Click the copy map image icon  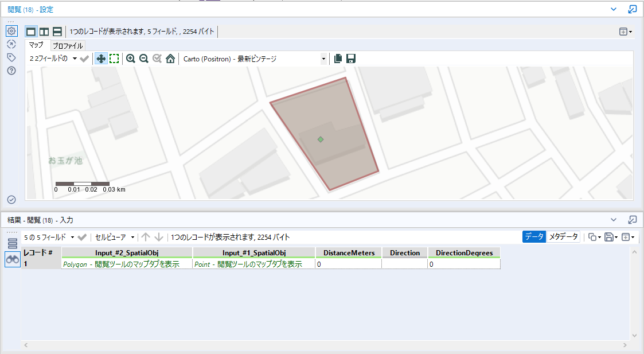point(338,58)
